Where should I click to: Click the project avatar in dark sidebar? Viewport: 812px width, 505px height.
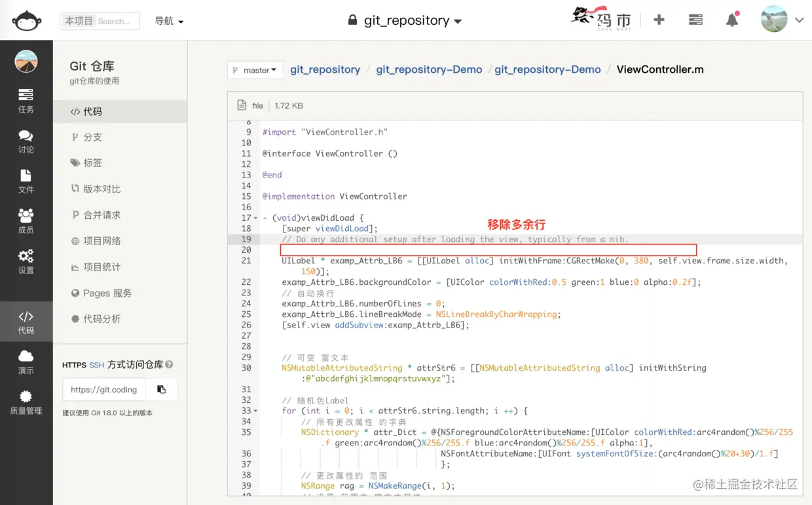click(26, 62)
